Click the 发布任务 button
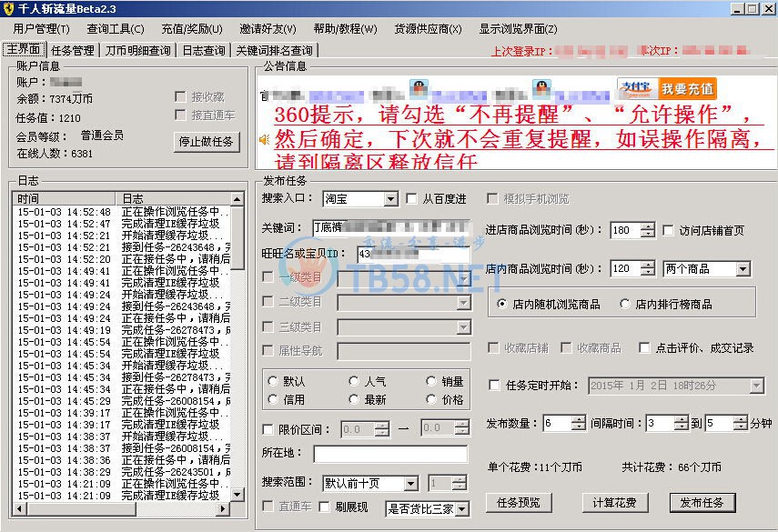 click(x=702, y=503)
